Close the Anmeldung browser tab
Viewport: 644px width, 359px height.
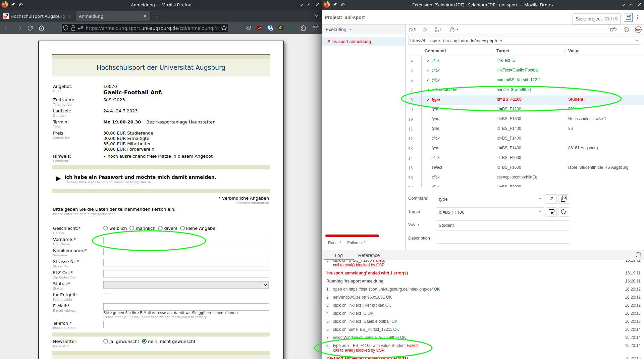coord(145,16)
